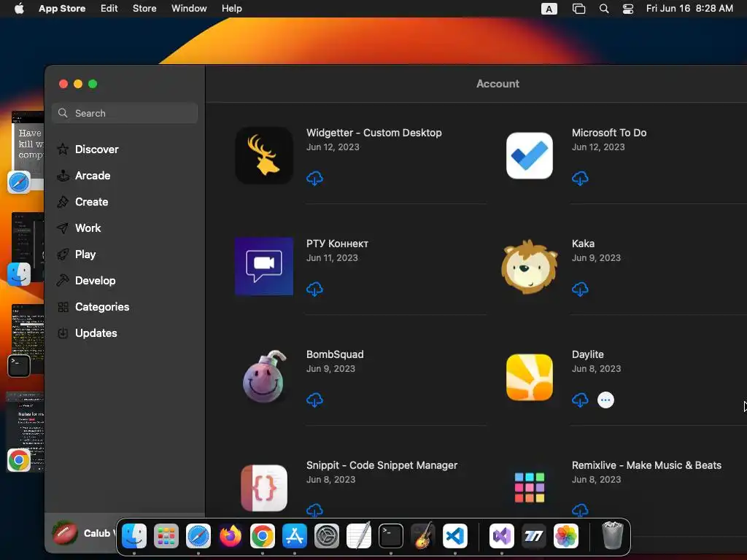Launch GarageBand from the Dock
Image resolution: width=747 pixels, height=560 pixels.
click(423, 536)
